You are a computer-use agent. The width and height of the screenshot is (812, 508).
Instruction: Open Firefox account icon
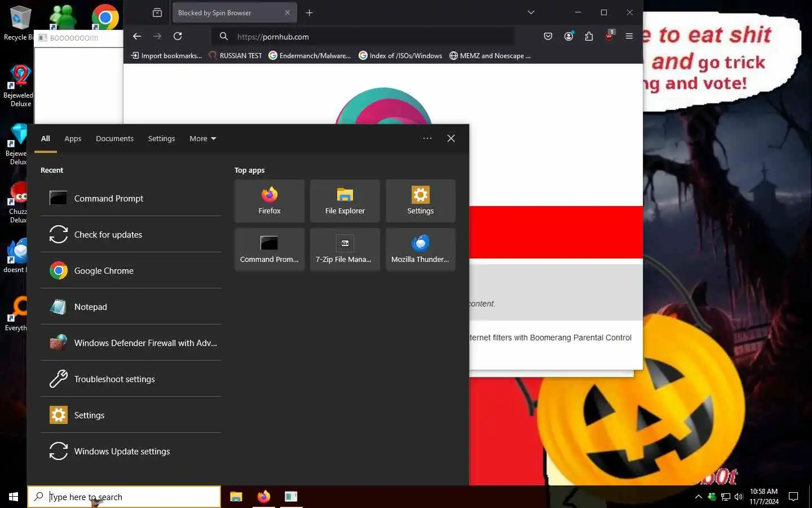click(568, 36)
